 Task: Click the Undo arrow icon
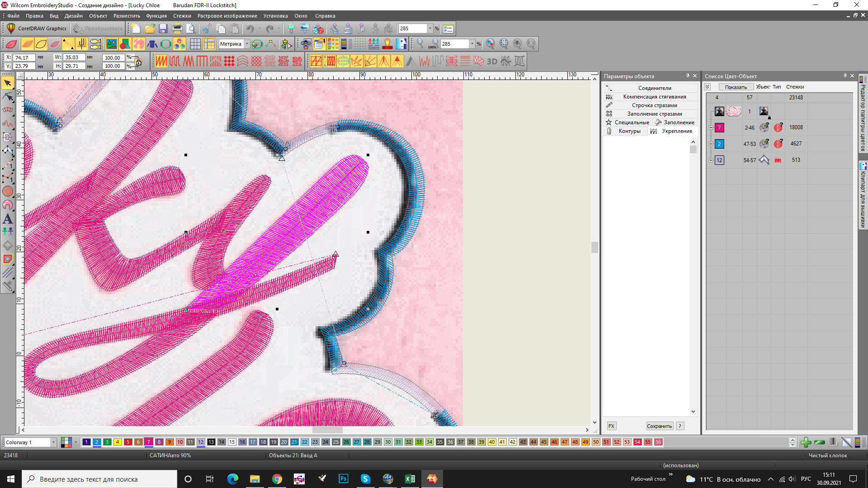tap(250, 29)
